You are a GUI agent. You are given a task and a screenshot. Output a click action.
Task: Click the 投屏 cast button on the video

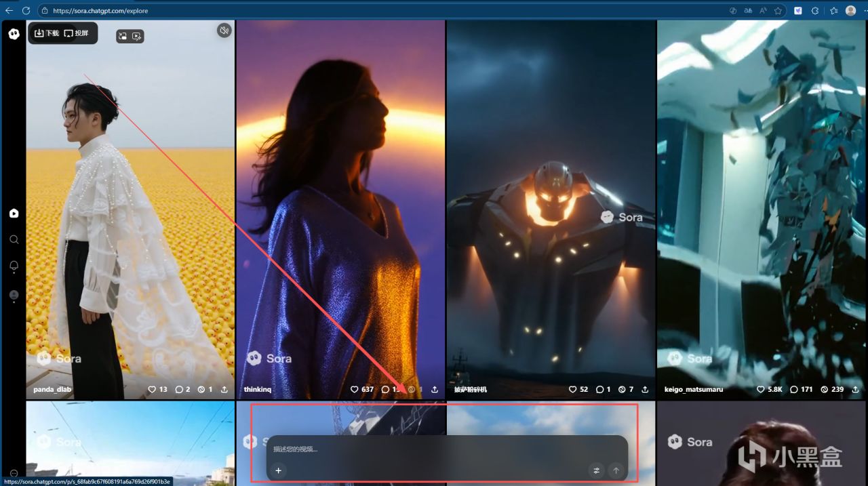click(76, 33)
